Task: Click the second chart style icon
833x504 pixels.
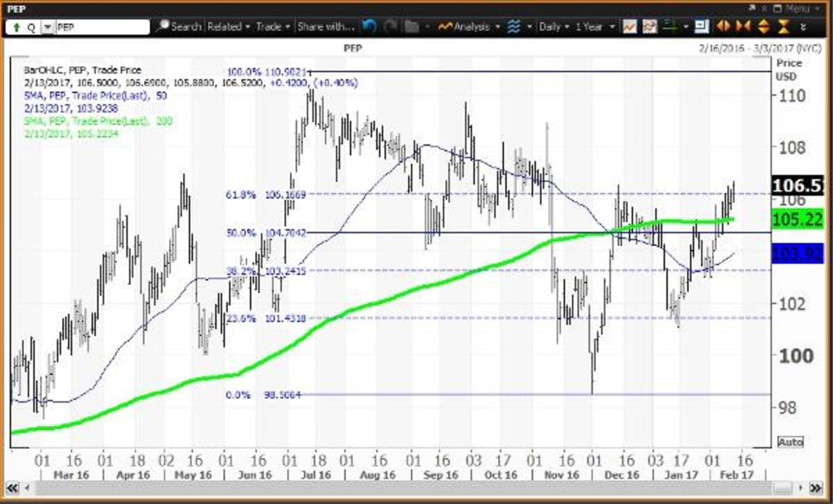Action: 650,27
